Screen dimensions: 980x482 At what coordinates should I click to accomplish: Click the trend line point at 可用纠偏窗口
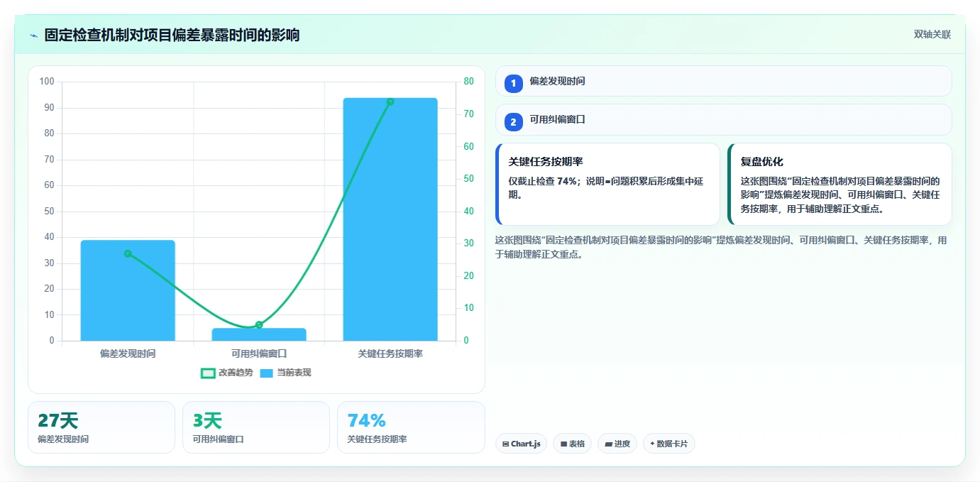(x=259, y=325)
